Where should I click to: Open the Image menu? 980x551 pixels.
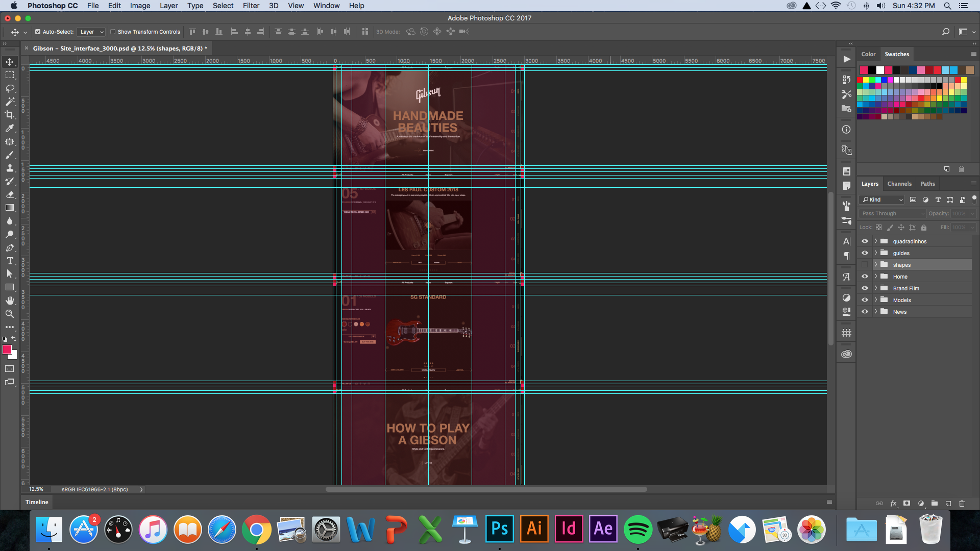click(x=140, y=6)
